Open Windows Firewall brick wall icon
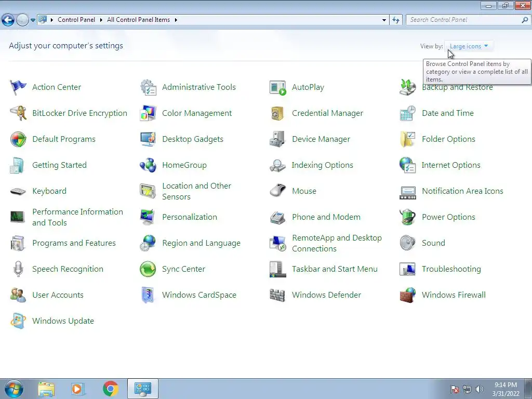The height and width of the screenshot is (399, 532). 408,295
